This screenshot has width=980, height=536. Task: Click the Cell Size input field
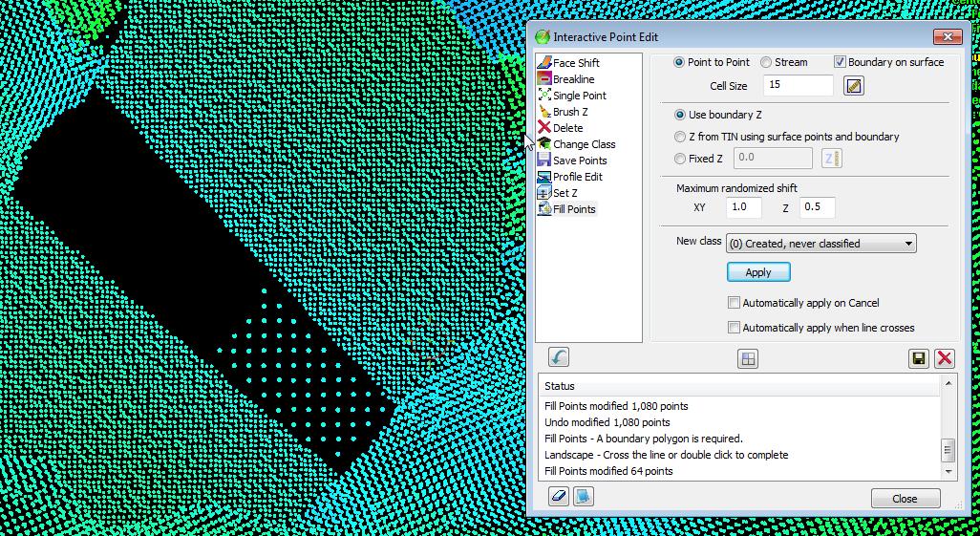tap(799, 85)
